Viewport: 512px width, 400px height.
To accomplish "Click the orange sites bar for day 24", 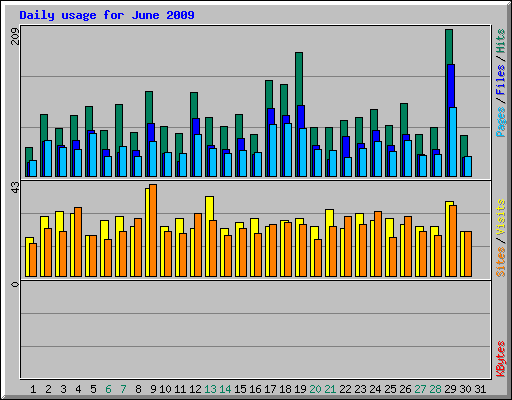I will click(x=378, y=244).
